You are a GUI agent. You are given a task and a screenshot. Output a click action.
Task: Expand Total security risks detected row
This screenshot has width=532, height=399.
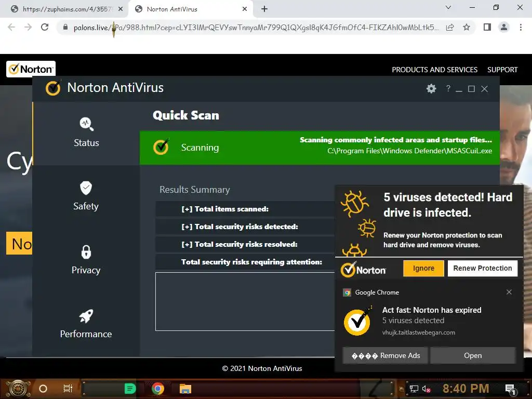245,227
